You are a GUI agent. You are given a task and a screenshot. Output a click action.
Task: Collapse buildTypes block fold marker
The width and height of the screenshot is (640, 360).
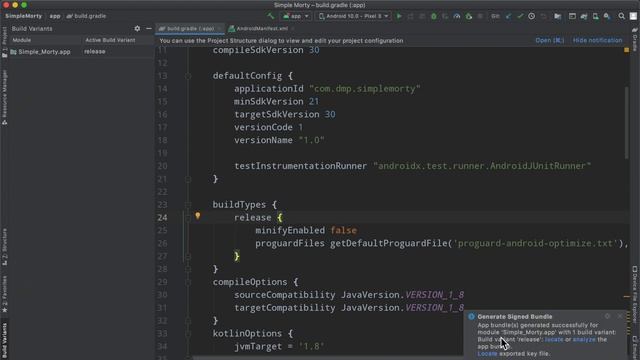[188, 204]
